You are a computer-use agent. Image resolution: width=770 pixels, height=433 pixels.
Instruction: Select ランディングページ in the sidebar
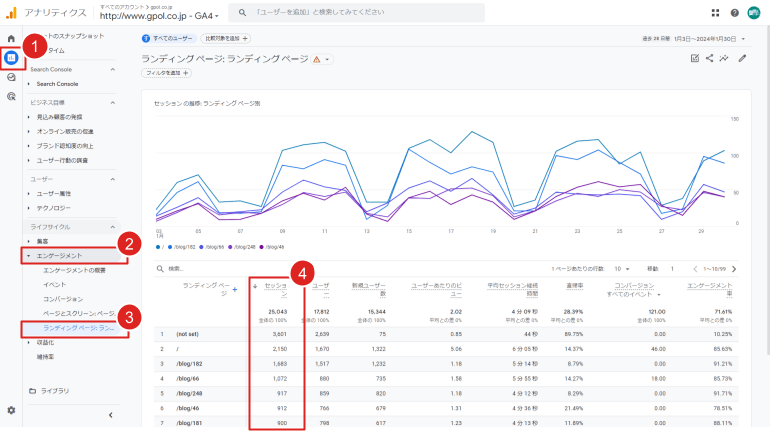(78, 328)
